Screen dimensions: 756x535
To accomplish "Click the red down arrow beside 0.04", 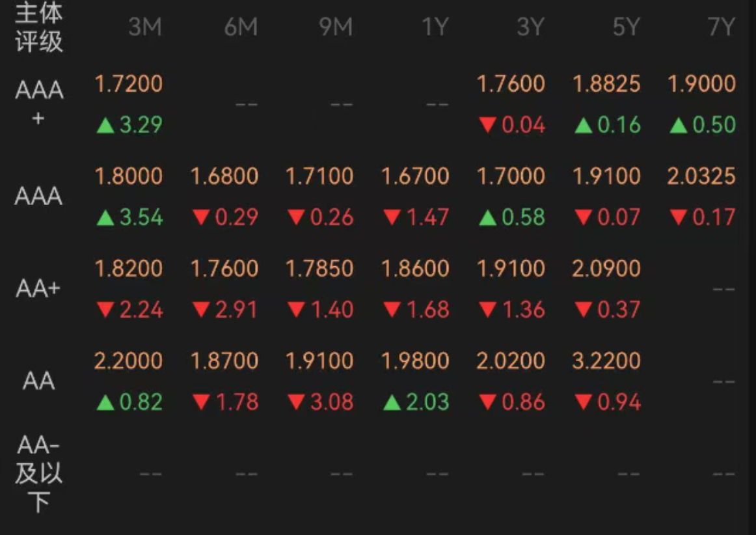I will click(x=487, y=126).
